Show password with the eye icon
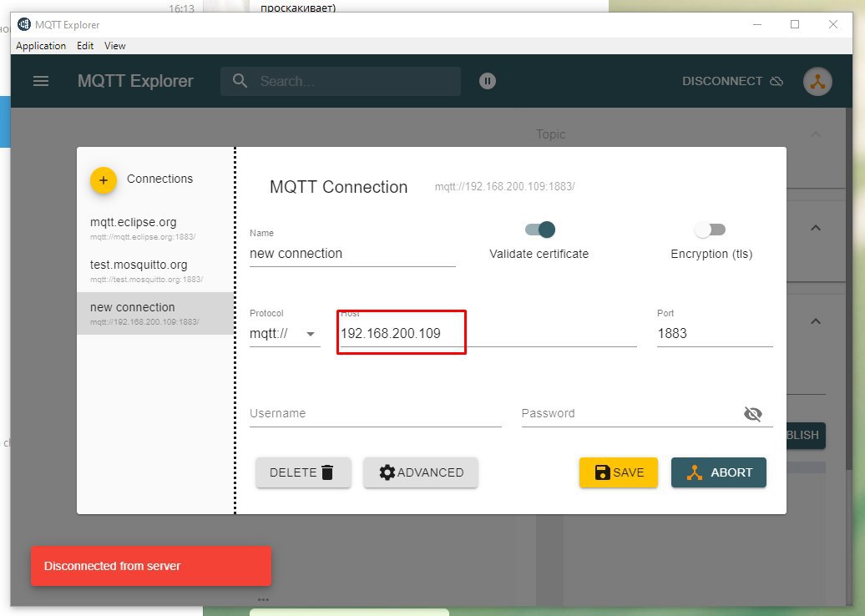This screenshot has width=865, height=616. coord(752,414)
